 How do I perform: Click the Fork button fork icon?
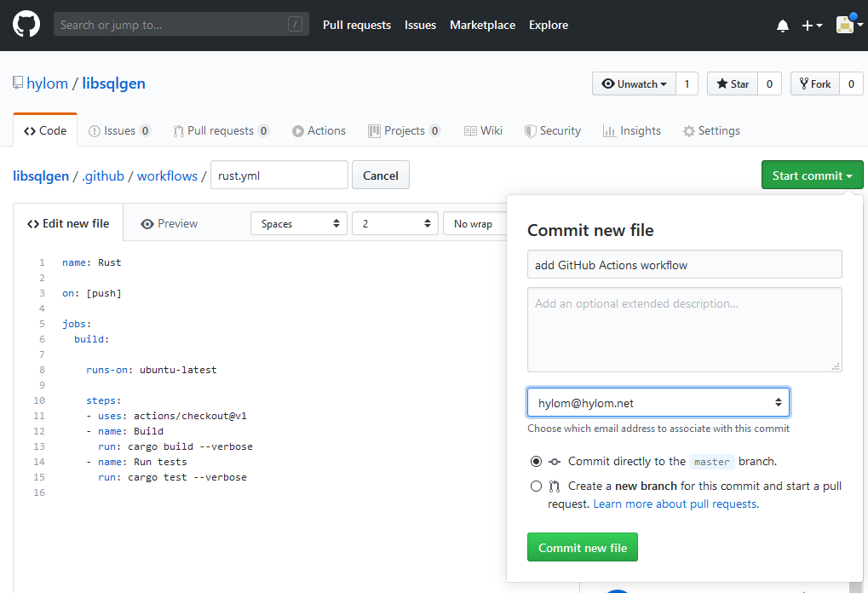(x=804, y=83)
